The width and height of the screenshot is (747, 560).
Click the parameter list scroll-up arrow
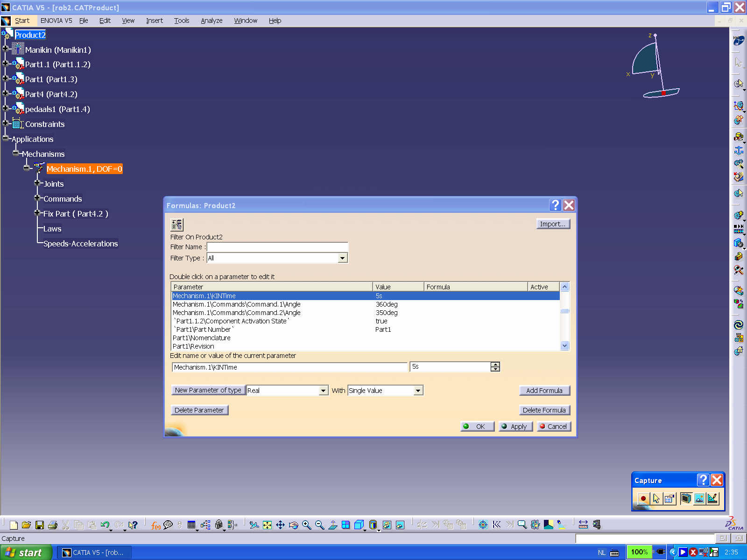[x=565, y=287]
